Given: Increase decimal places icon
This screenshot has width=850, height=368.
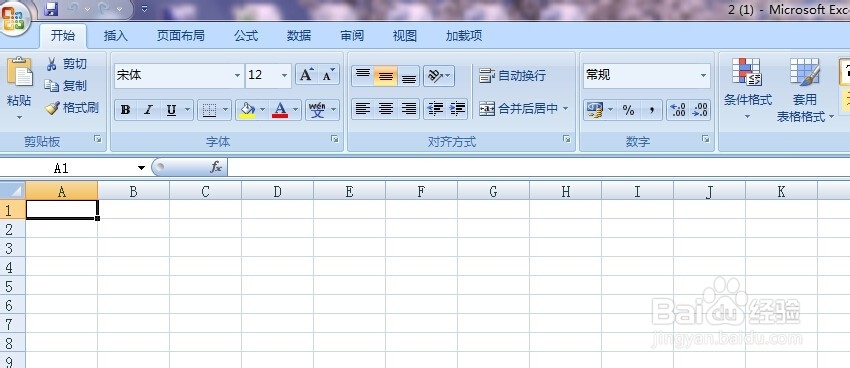Looking at the screenshot, I should pyautogui.click(x=678, y=110).
